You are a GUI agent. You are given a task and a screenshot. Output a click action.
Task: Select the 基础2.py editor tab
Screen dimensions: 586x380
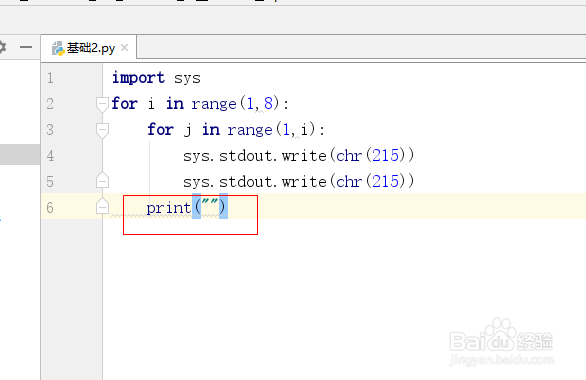tap(89, 47)
